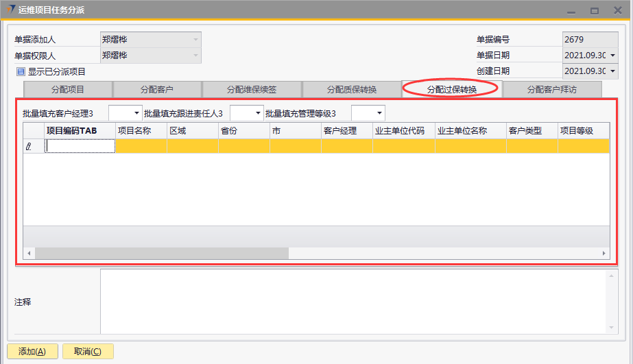Open the 批量填充管理等级3 dropdown
Screen dimensions: 633x364
point(379,112)
